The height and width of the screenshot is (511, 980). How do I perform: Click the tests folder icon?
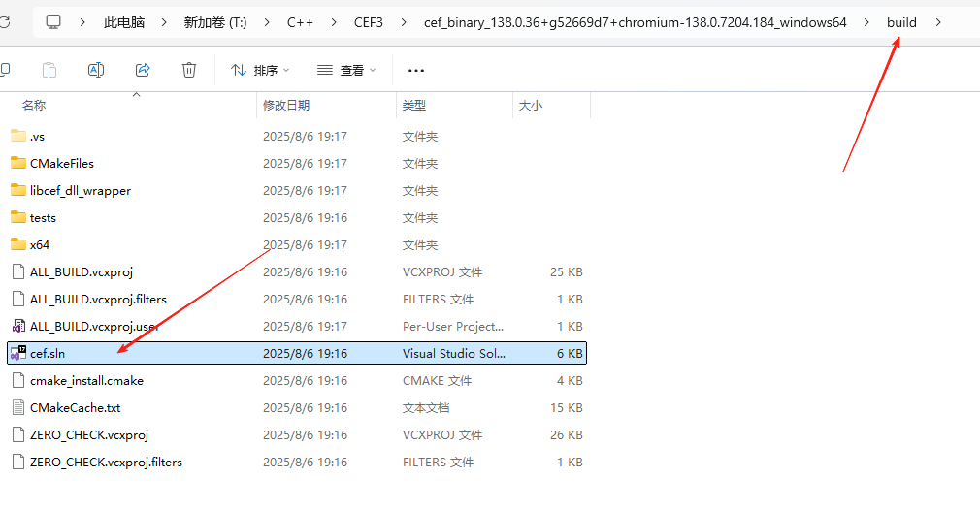tap(18, 217)
